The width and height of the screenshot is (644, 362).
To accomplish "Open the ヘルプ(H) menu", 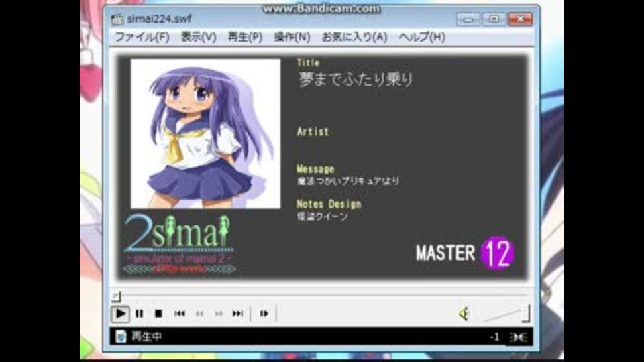I will [x=422, y=37].
